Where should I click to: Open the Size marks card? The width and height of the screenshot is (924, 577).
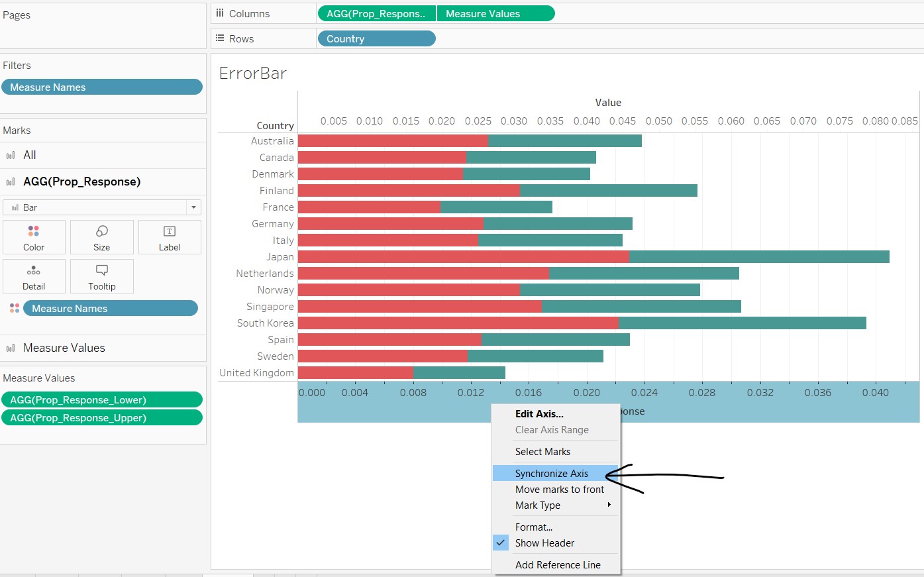101,237
